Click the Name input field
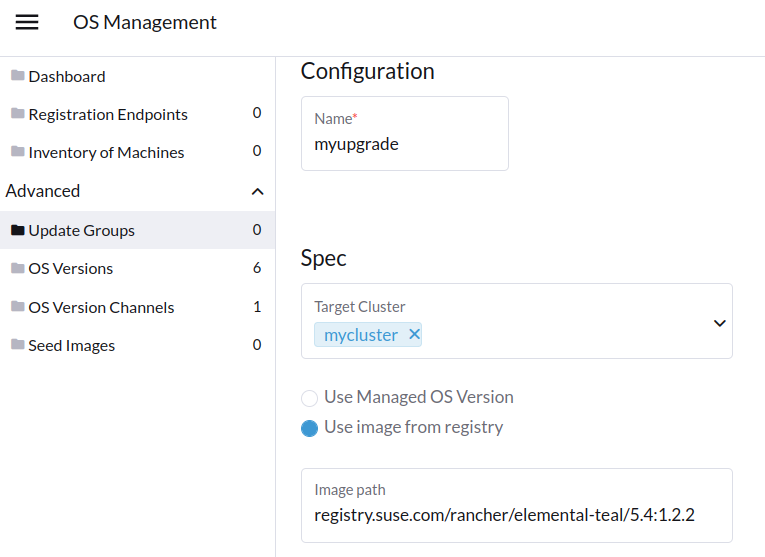The width and height of the screenshot is (765, 557). [x=404, y=144]
